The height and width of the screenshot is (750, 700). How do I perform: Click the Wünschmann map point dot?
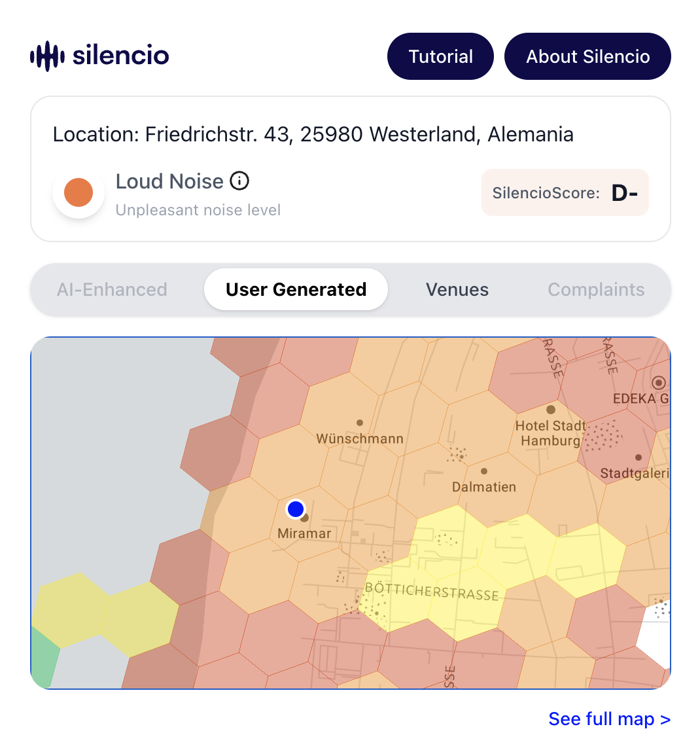pyautogui.click(x=360, y=423)
